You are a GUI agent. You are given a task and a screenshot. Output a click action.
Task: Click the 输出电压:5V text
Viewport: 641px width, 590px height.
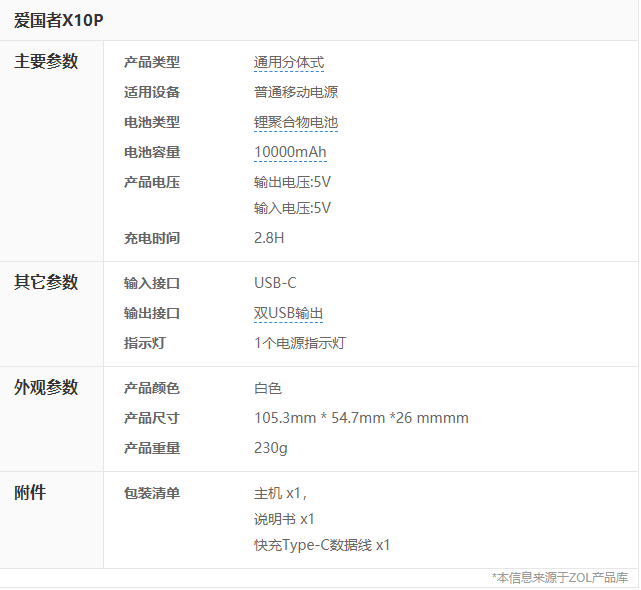coord(292,182)
